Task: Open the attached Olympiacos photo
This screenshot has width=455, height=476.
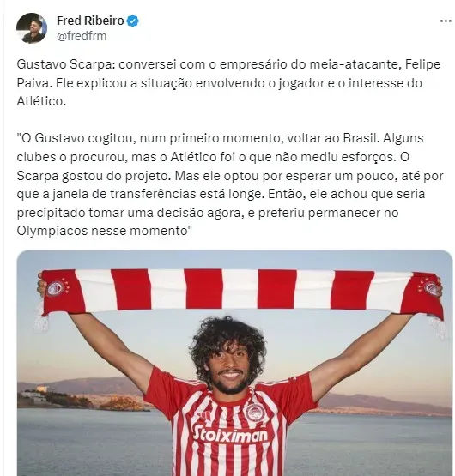Action: coord(234,363)
